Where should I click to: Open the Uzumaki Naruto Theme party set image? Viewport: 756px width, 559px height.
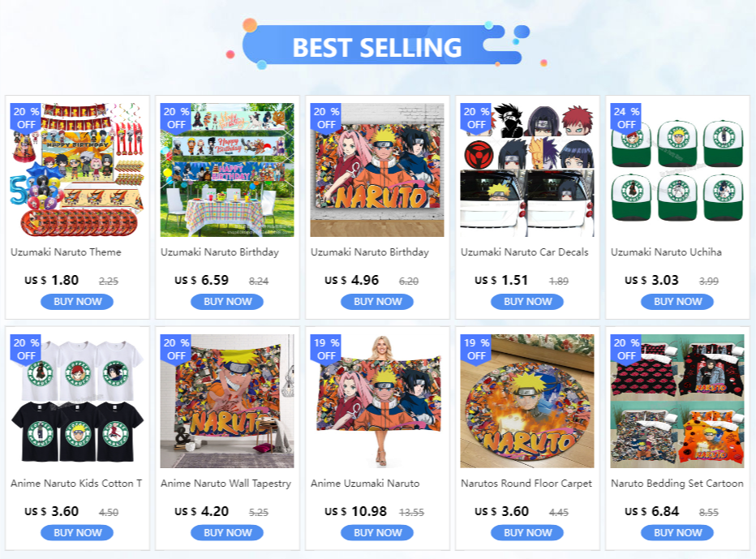point(77,170)
